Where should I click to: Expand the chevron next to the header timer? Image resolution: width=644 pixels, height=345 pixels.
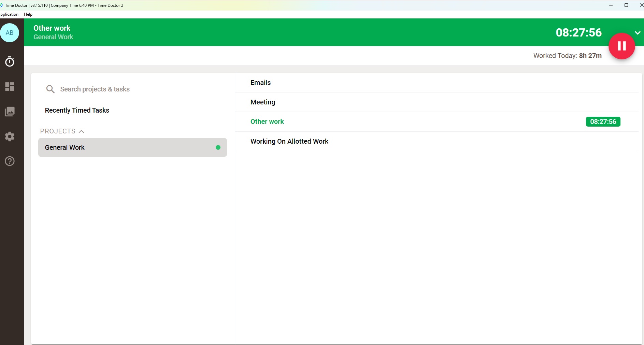(638, 33)
